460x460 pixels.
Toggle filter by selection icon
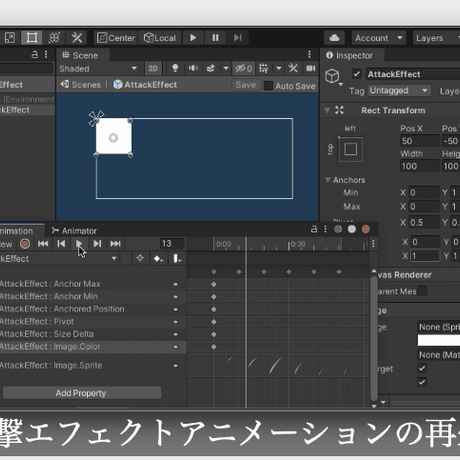140,259
